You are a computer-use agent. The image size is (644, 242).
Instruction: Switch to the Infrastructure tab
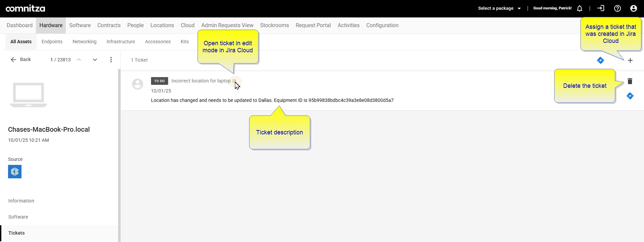coord(121,42)
